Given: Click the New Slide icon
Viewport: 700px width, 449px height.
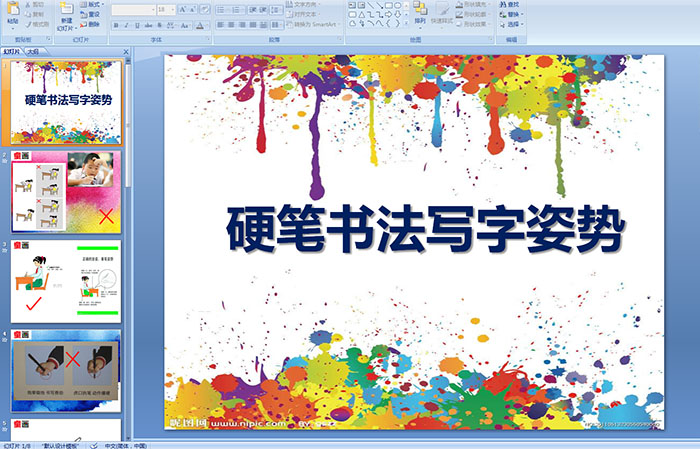Looking at the screenshot, I should click(x=66, y=9).
